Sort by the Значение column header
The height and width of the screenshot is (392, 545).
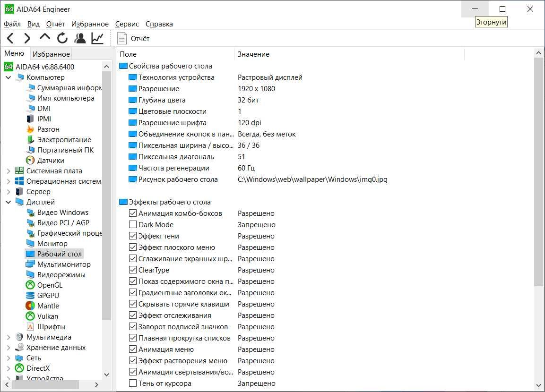click(350, 54)
